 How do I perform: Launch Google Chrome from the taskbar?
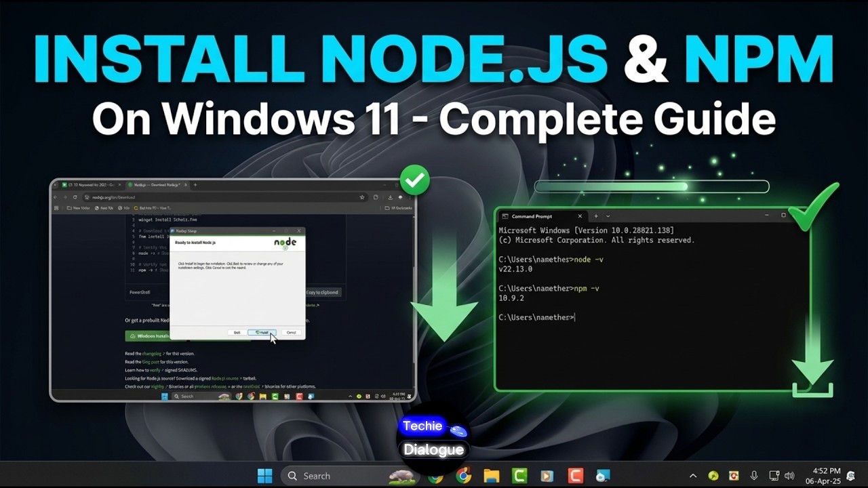click(x=464, y=476)
